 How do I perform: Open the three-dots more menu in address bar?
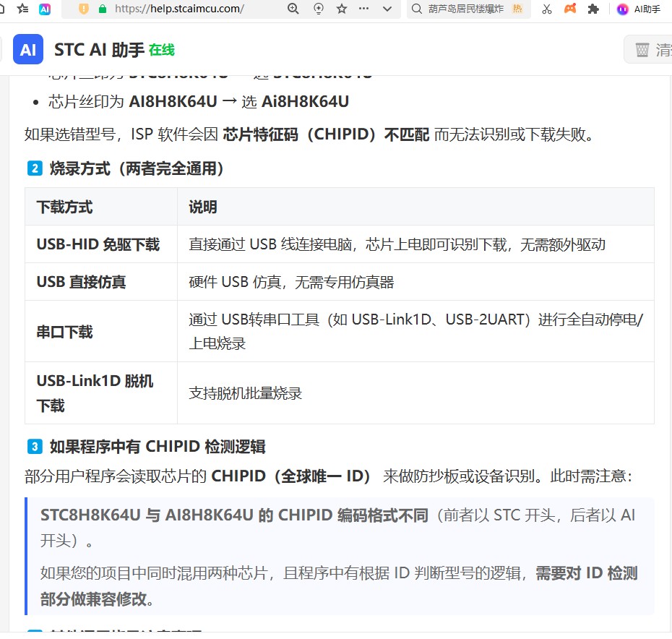point(364,8)
